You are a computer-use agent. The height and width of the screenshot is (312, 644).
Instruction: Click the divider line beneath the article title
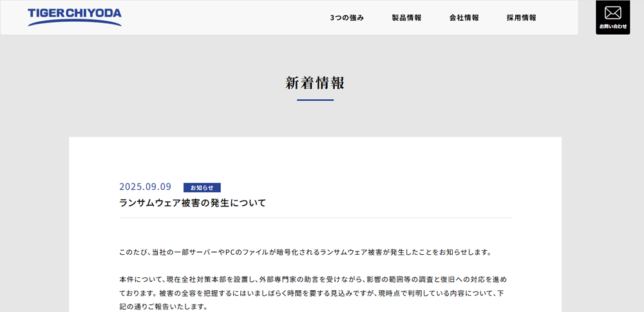(315, 218)
